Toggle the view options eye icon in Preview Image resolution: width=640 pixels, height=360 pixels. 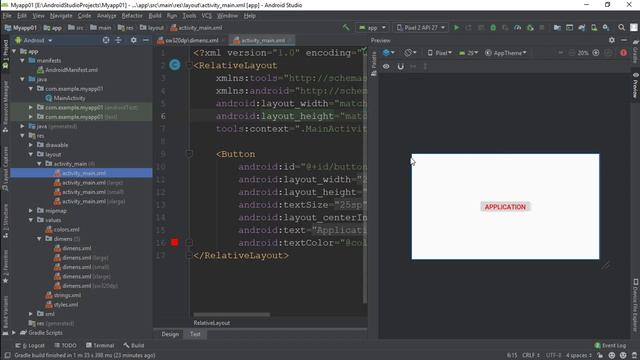[386, 66]
